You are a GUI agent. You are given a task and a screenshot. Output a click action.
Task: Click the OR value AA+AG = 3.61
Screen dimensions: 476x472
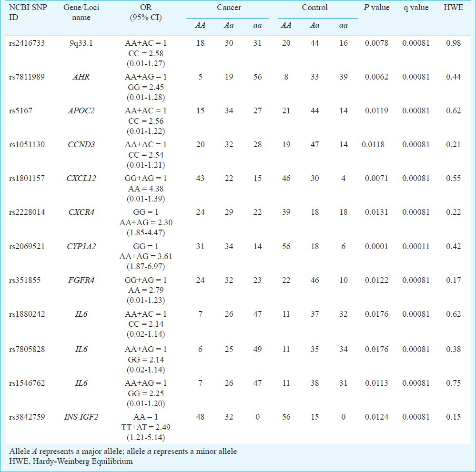click(146, 257)
